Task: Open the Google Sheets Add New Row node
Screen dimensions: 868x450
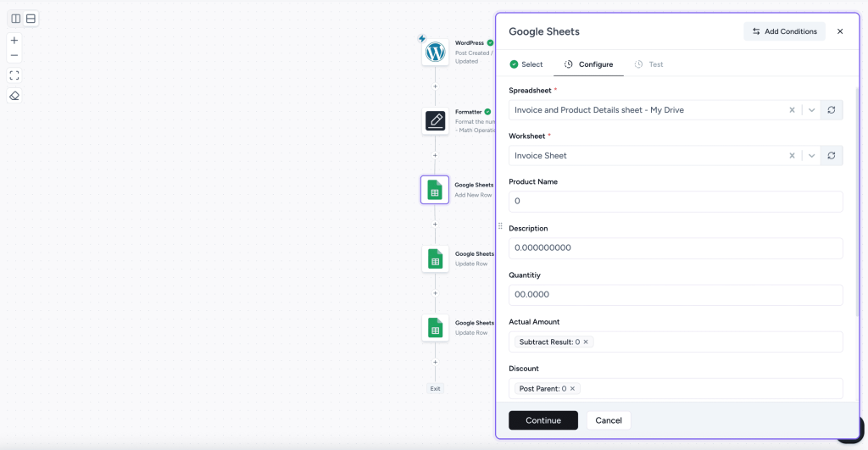Action: coord(435,190)
